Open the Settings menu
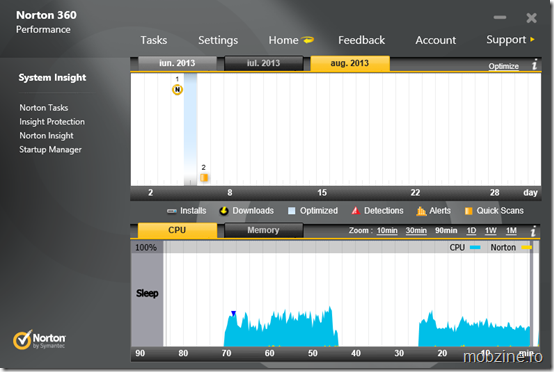Screen dimensions: 554x372 click(x=218, y=41)
